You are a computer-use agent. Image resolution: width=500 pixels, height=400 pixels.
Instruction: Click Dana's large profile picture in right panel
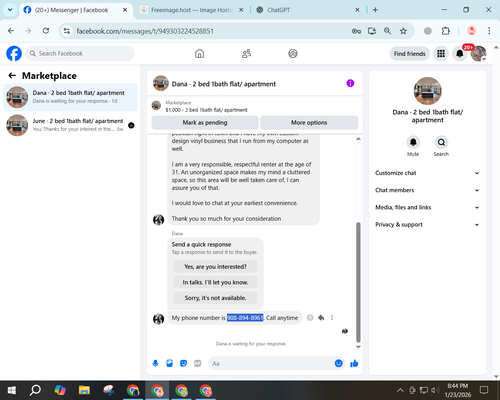click(427, 91)
